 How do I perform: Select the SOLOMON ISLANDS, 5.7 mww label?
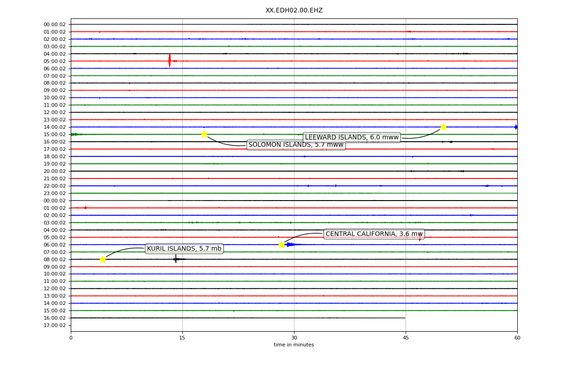coord(296,145)
